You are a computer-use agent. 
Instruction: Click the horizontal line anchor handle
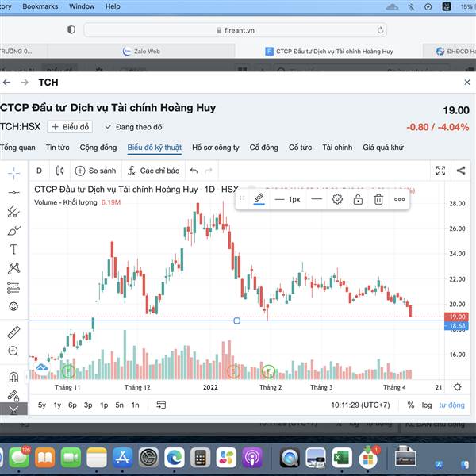pyautogui.click(x=237, y=321)
